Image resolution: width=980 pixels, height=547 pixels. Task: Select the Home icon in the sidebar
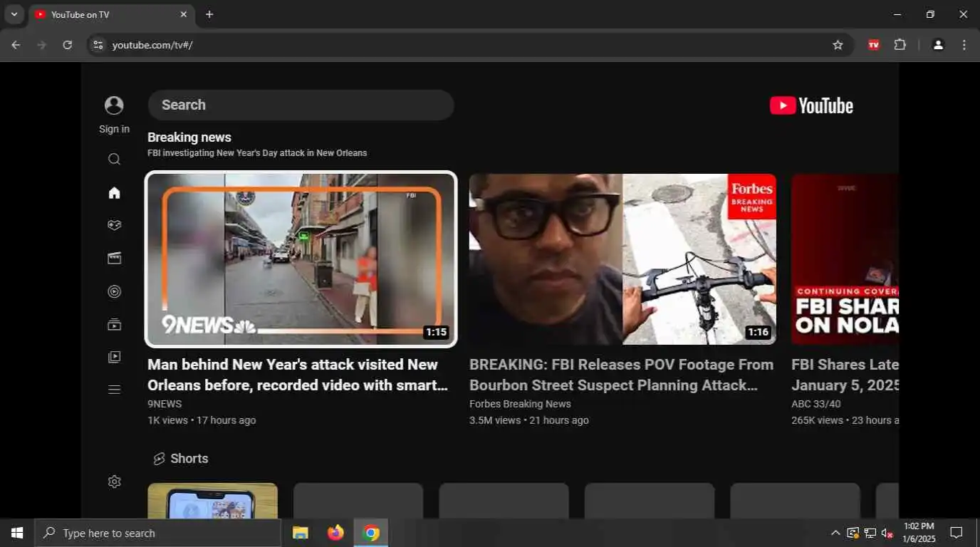114,192
